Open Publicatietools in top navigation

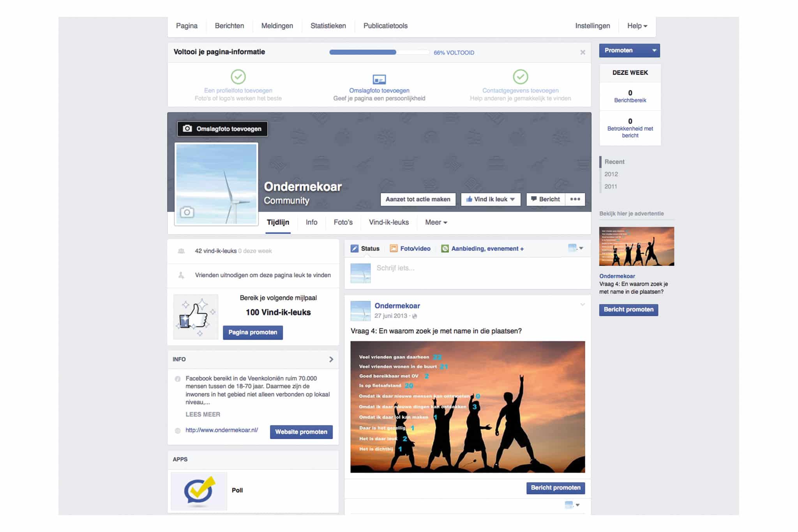pyautogui.click(x=385, y=26)
